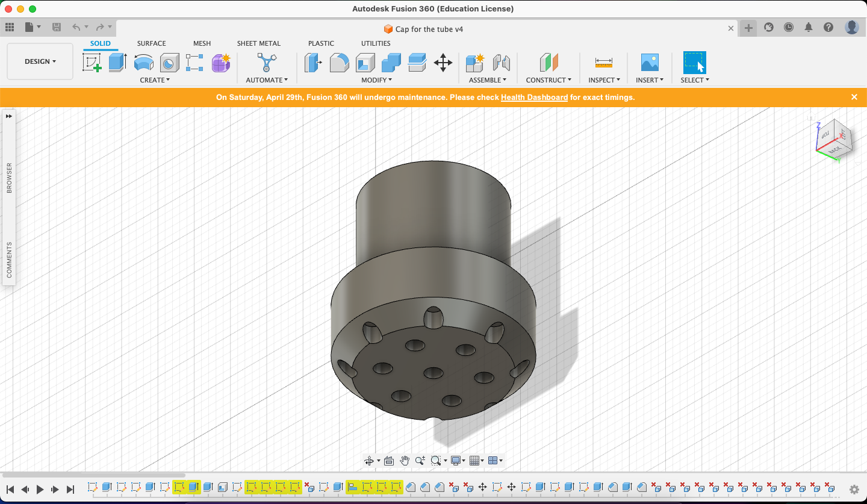The height and width of the screenshot is (504, 867).
Task: Expand the ASSEMBLE menu
Action: (488, 80)
